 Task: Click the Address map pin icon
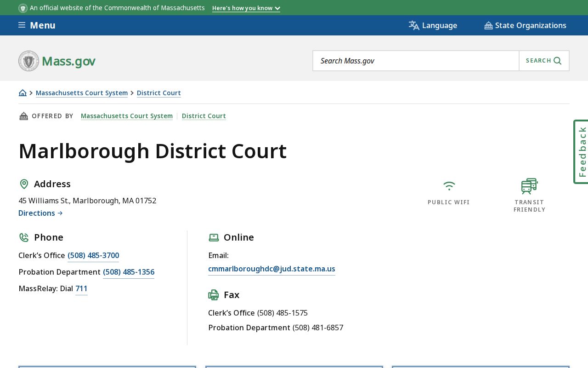click(x=24, y=184)
